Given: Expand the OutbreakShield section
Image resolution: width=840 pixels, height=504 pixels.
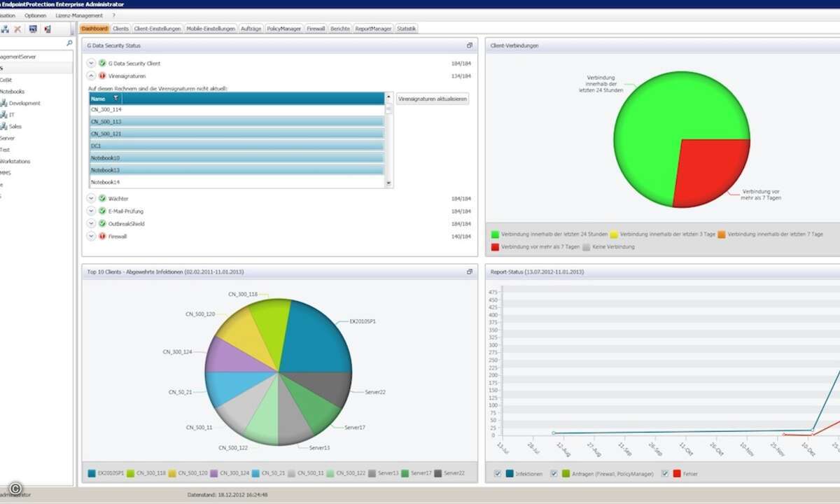Looking at the screenshot, I should (91, 223).
